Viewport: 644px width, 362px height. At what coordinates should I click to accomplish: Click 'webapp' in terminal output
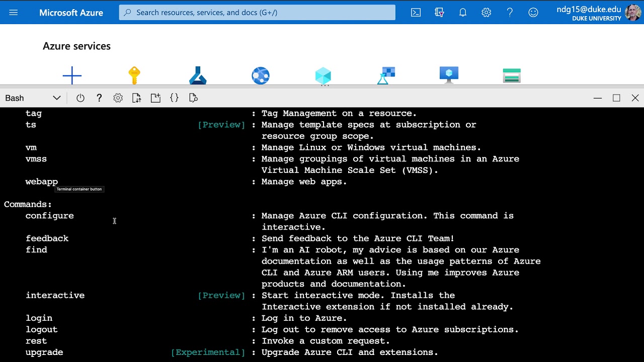click(42, 182)
